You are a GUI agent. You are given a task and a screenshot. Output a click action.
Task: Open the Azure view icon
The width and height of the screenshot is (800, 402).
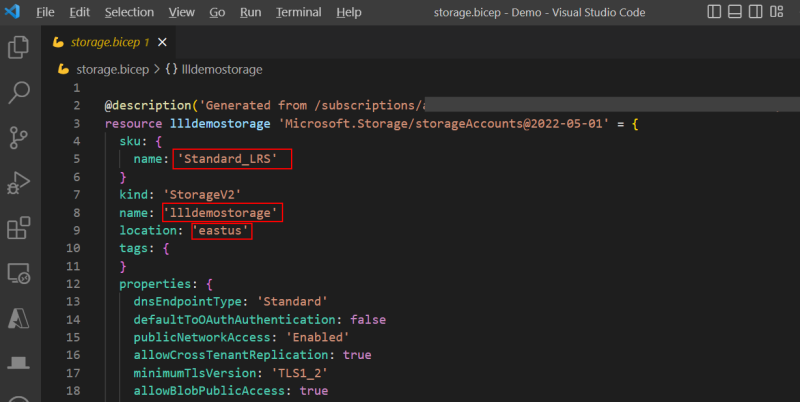coord(18,318)
